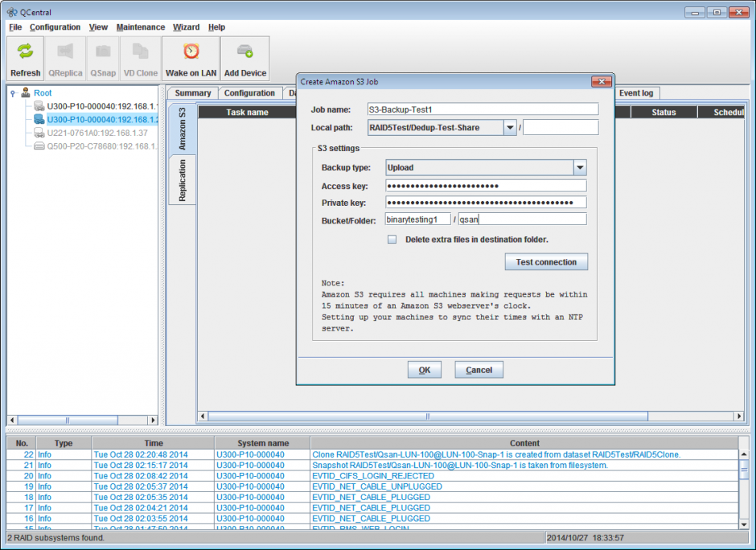The image size is (756, 550).
Task: Collapse the Root tree node
Action: click(x=14, y=93)
